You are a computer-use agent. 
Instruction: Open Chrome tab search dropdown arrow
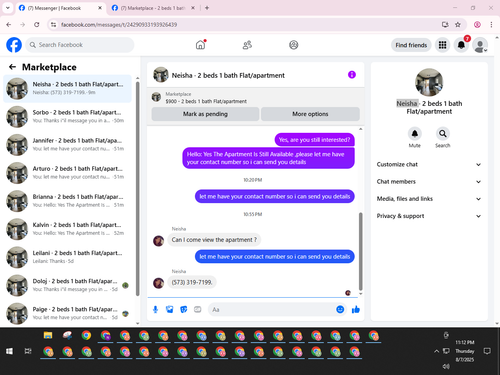click(x=8, y=8)
